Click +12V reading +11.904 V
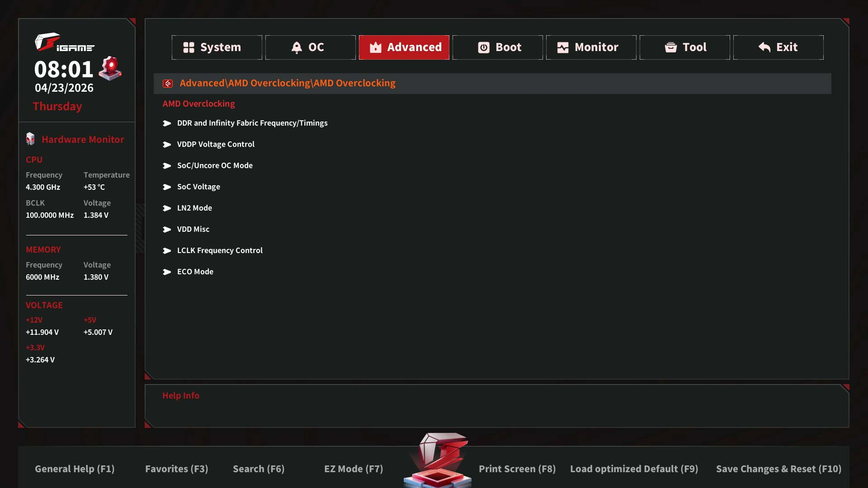 tap(42, 332)
